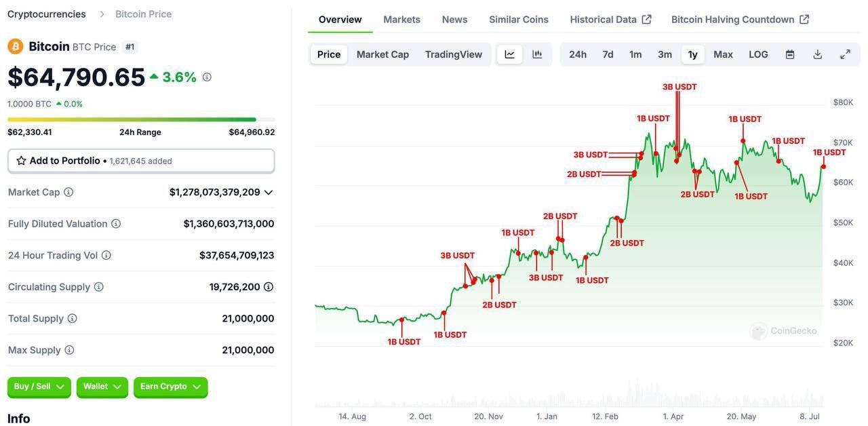Expand the Market Cap value chevron
Image resolution: width=868 pixels, height=426 pixels.
(x=269, y=192)
